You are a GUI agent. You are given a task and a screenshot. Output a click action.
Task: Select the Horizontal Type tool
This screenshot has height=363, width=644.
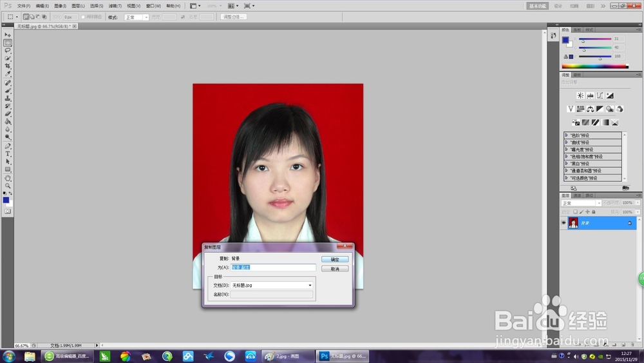pos(8,153)
